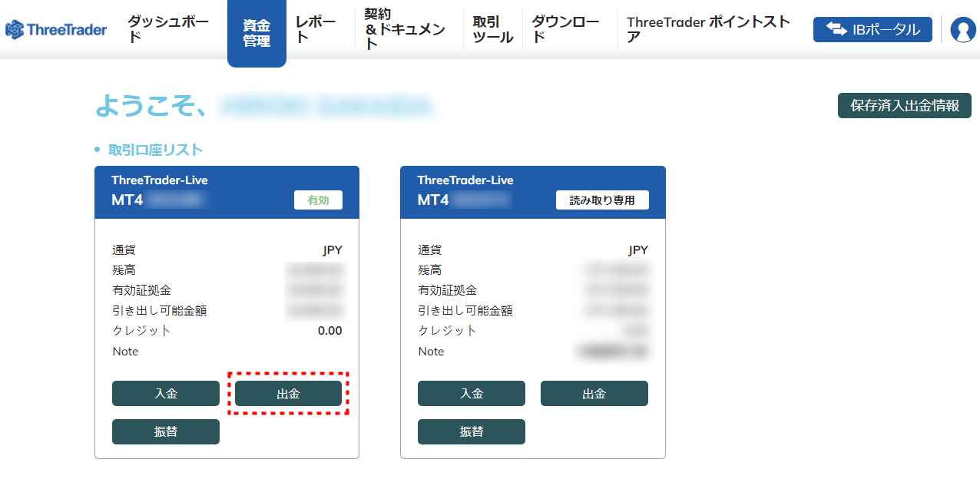Click クレジット label in 読み取り専用 account
Image resolution: width=980 pixels, height=502 pixels.
pyautogui.click(x=448, y=331)
